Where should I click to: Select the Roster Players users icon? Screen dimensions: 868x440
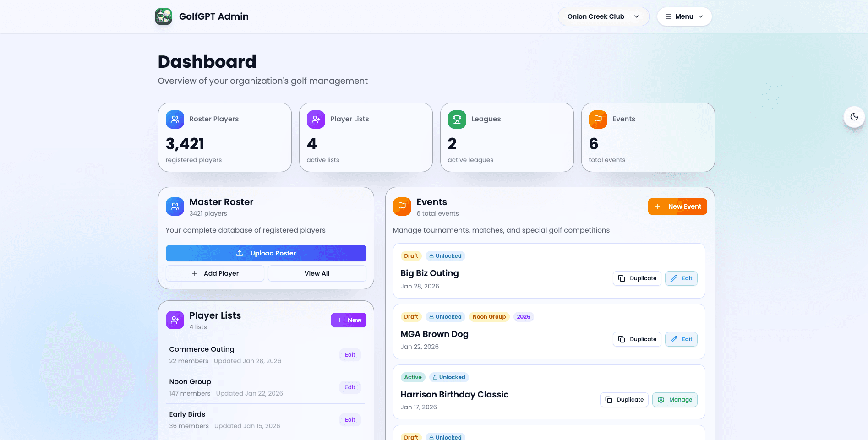175,119
